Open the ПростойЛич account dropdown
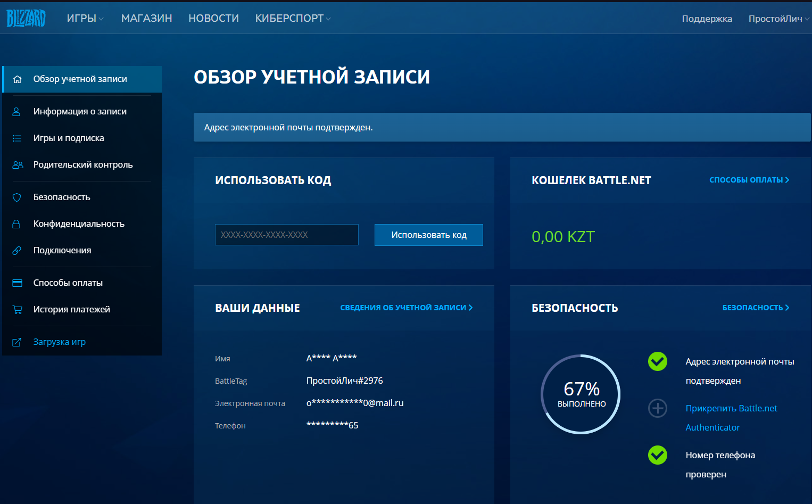The height and width of the screenshot is (504, 812). [778, 19]
